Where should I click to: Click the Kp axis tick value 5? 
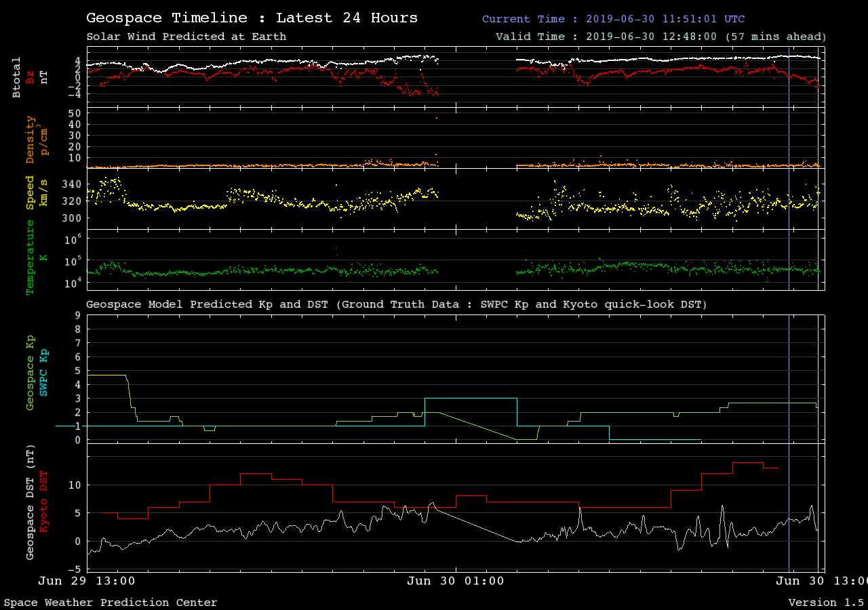(78, 371)
